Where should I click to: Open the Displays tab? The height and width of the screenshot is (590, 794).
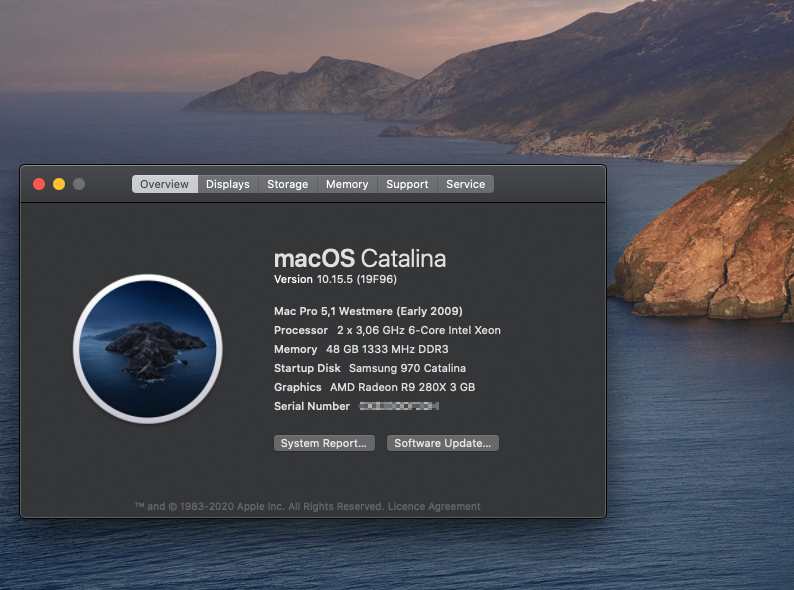[x=228, y=184]
